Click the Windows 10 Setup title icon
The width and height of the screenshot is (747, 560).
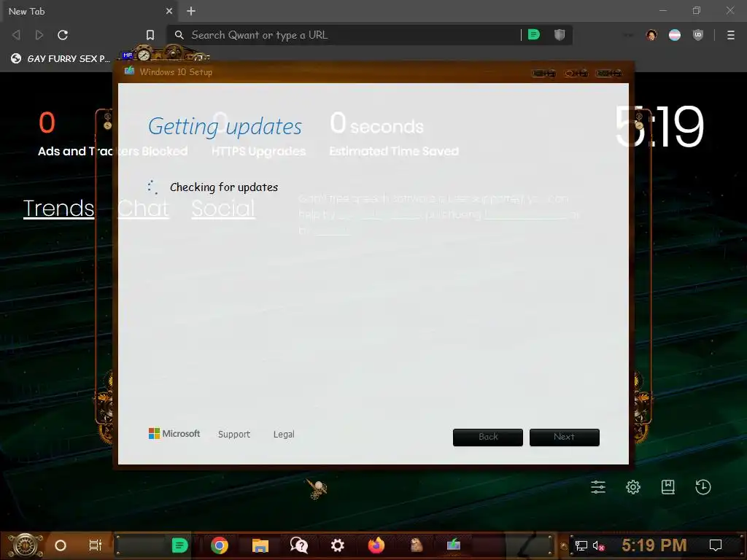(129, 71)
